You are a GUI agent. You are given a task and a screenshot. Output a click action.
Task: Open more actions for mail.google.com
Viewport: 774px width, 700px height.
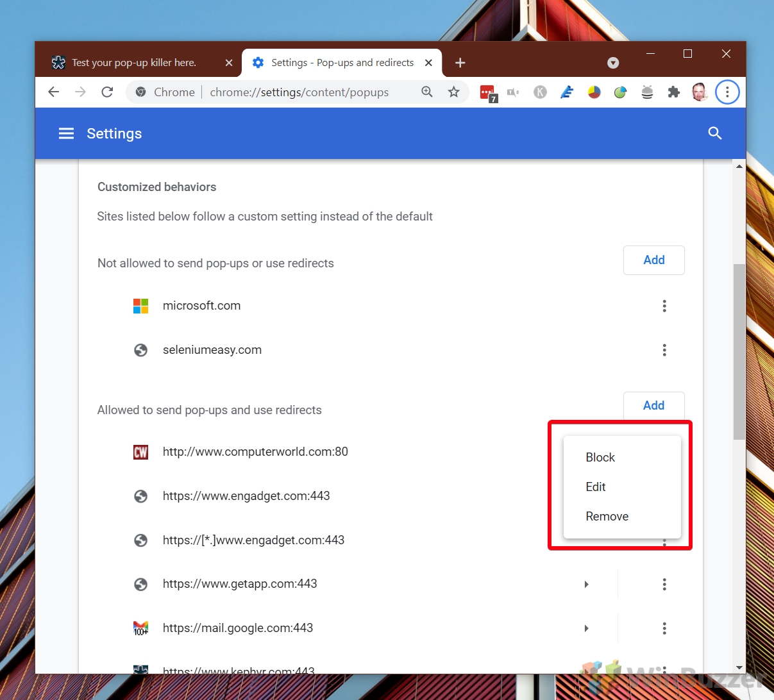(x=664, y=628)
